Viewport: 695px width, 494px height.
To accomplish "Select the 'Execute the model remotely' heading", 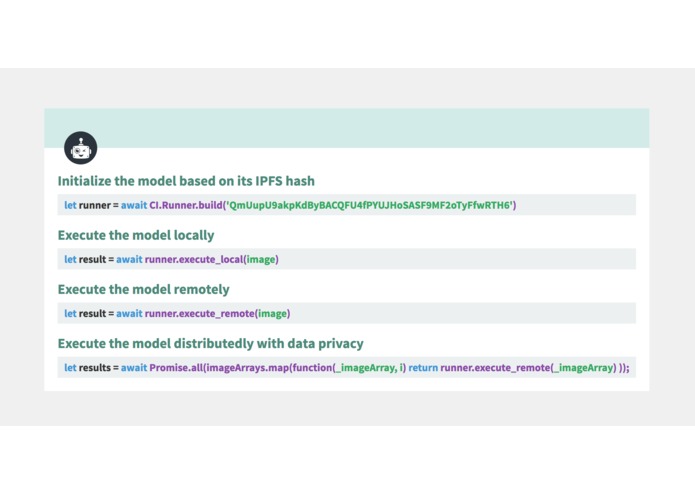I will (x=144, y=289).
